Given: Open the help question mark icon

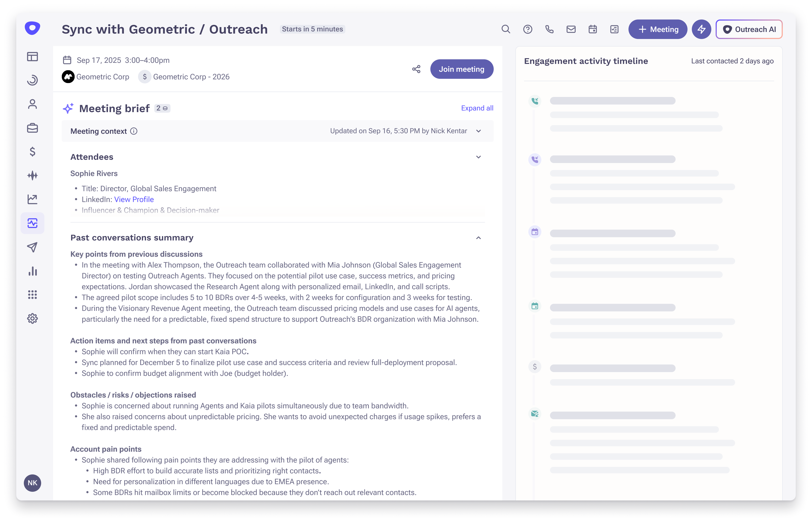Looking at the screenshot, I should pos(527,29).
